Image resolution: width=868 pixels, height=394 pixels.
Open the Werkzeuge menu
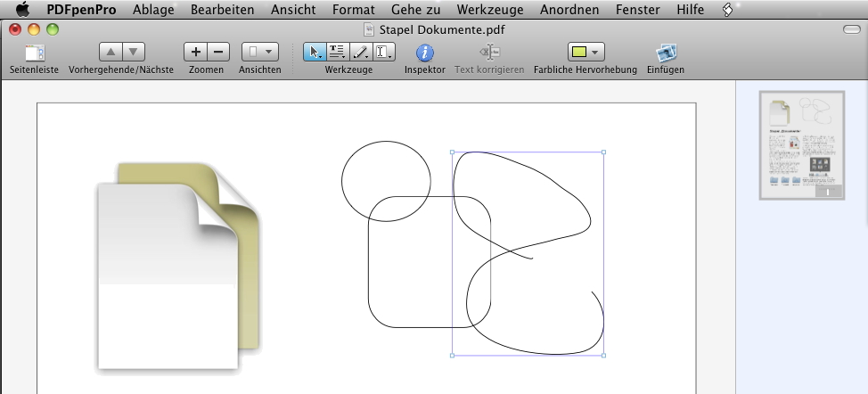488,10
